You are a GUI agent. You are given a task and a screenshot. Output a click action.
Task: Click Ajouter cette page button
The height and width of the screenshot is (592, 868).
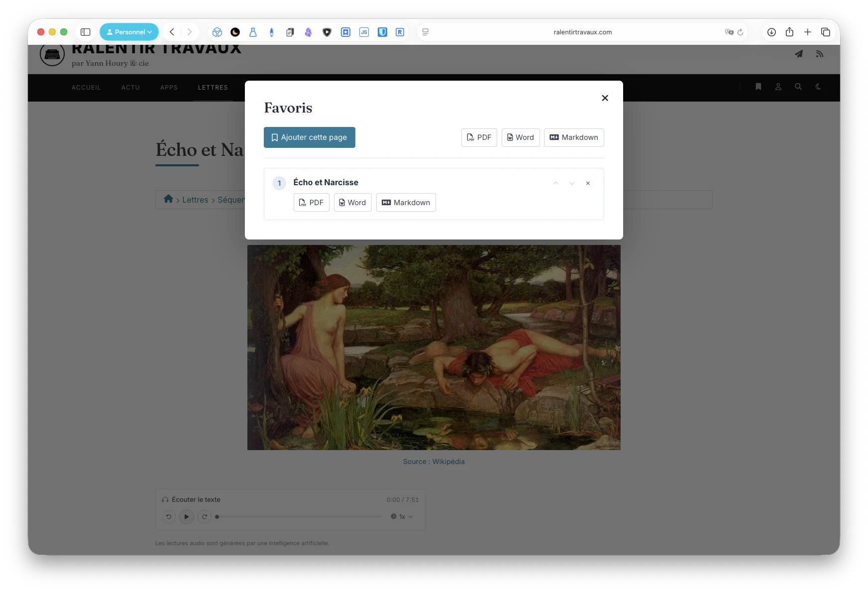[310, 137]
